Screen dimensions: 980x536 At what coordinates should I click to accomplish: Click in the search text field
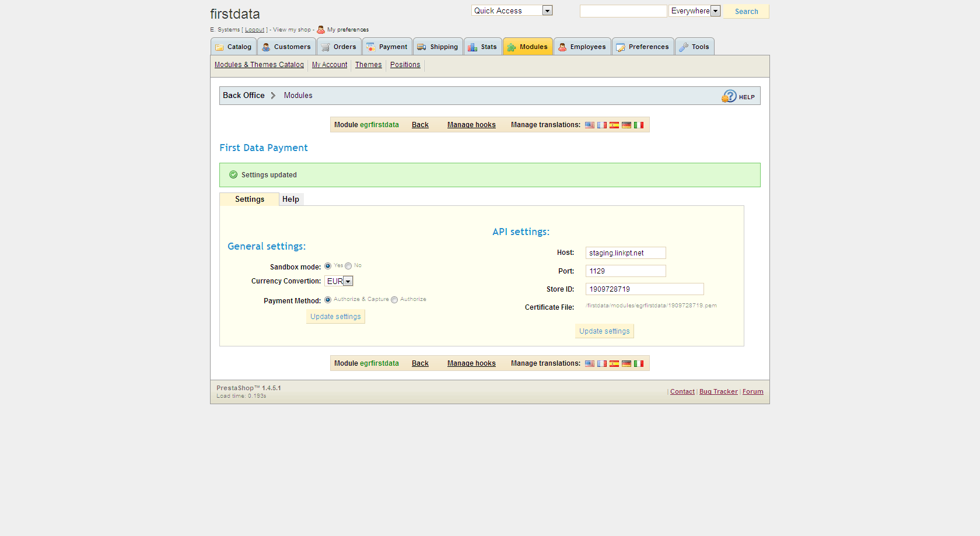point(623,11)
